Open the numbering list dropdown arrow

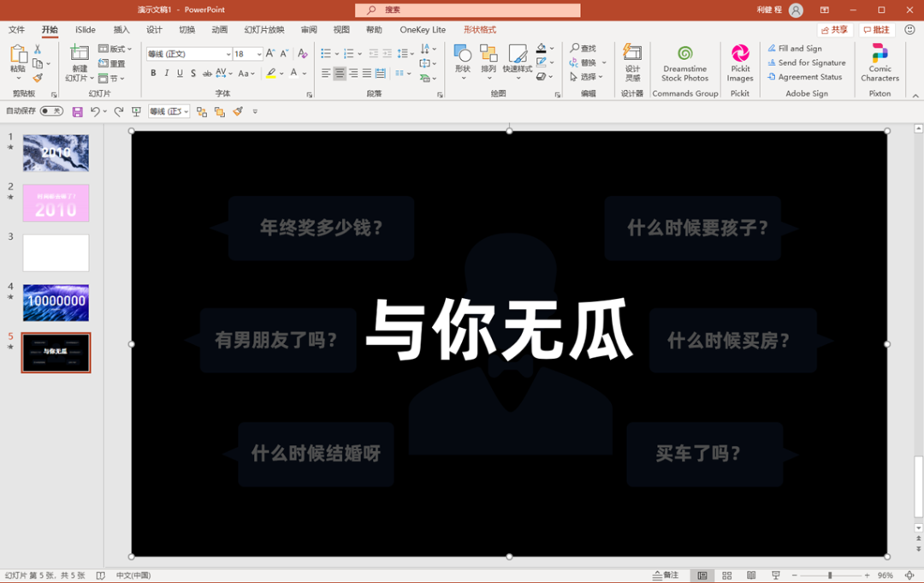pyautogui.click(x=360, y=54)
